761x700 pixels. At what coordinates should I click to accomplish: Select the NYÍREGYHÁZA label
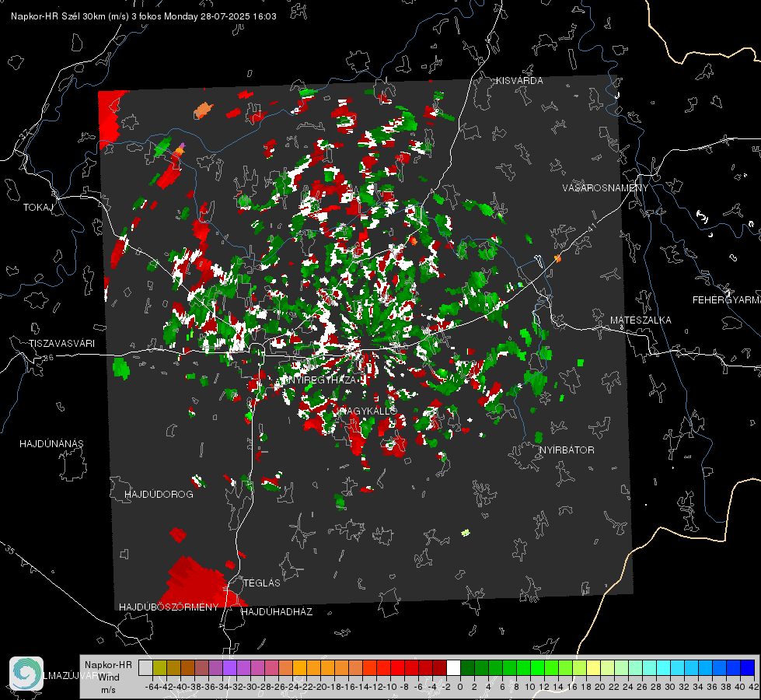323,380
